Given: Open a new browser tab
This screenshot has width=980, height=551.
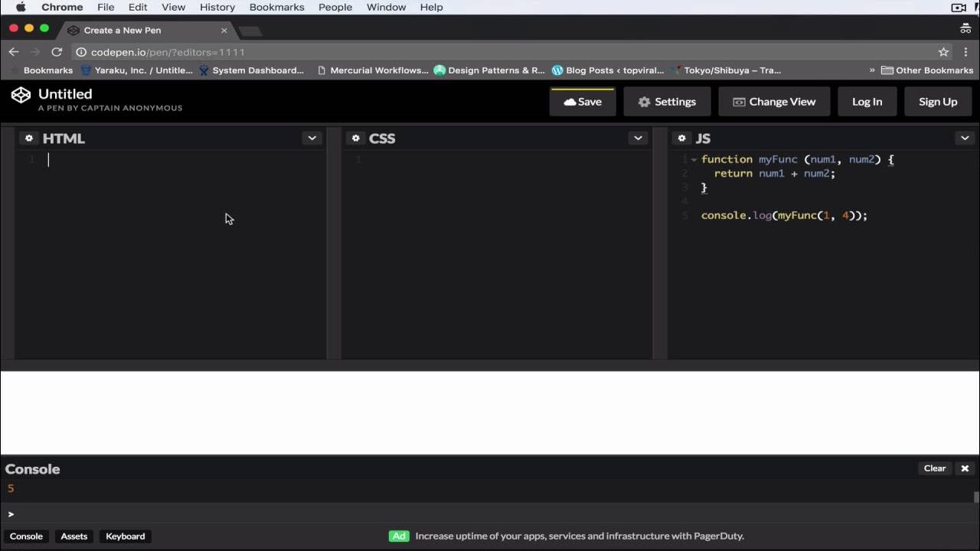Looking at the screenshot, I should [x=250, y=31].
